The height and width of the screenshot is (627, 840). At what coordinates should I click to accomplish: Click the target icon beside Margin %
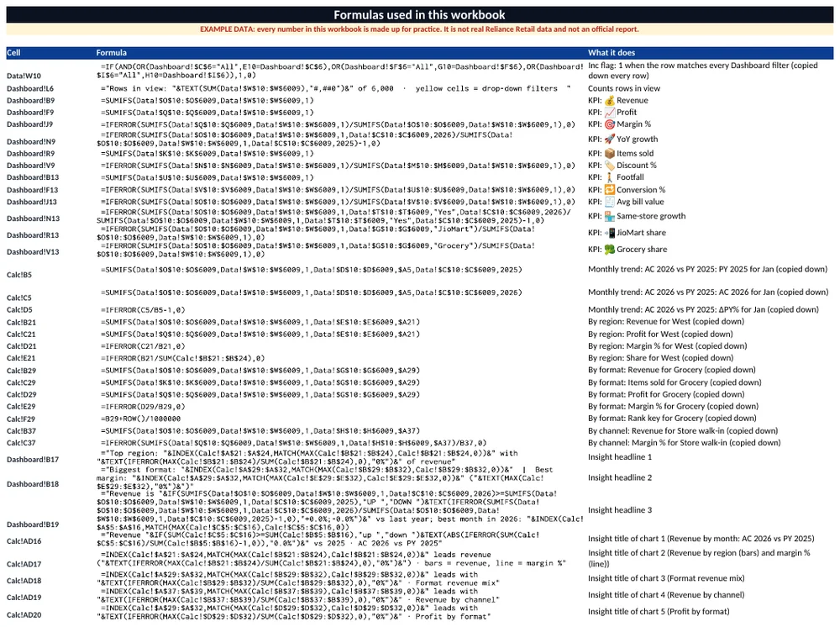click(609, 124)
